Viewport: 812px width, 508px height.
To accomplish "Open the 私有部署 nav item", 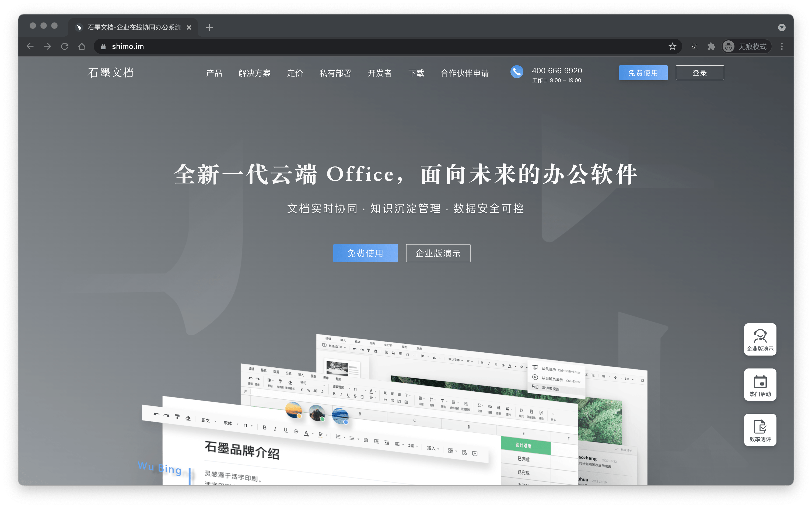I will point(335,73).
